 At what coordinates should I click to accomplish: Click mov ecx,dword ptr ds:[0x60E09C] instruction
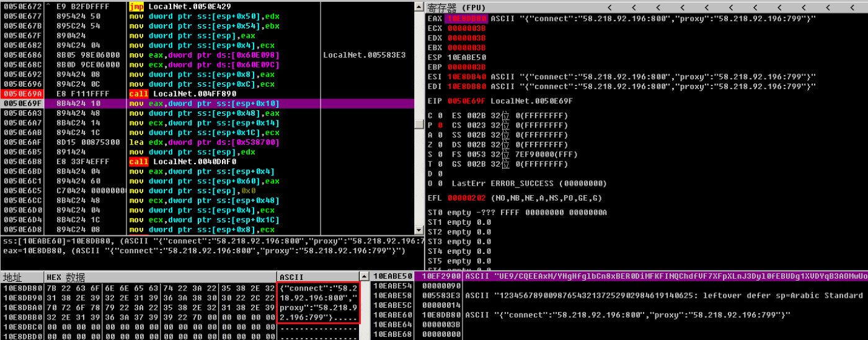pyautogui.click(x=205, y=64)
